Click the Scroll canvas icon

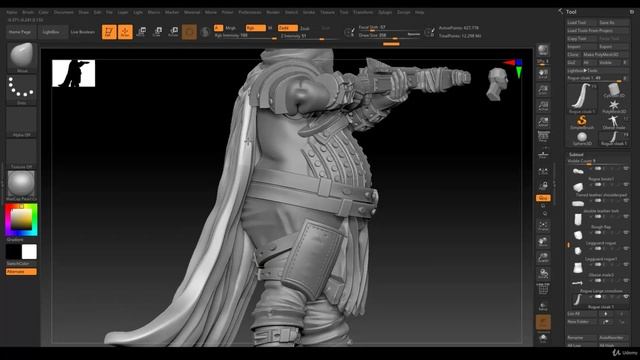pos(543,74)
